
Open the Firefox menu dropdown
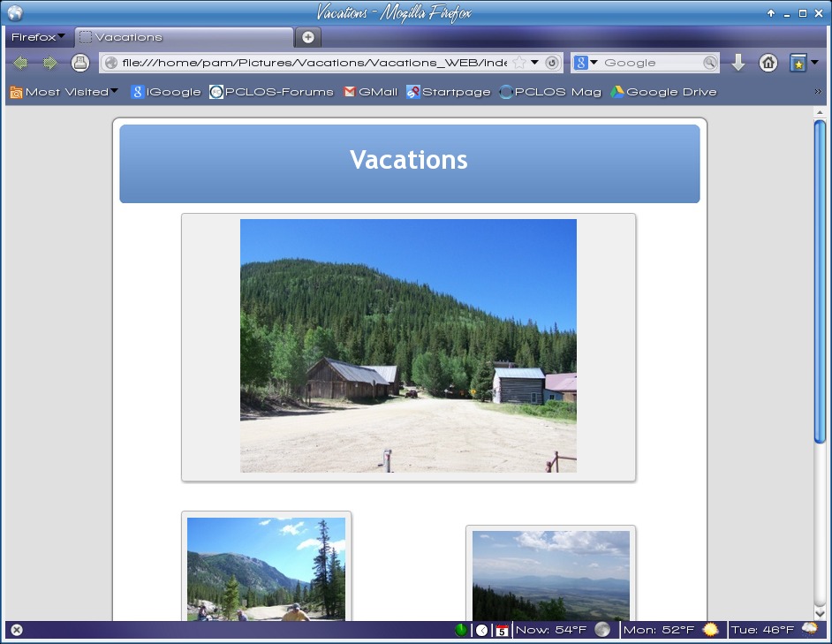point(37,37)
